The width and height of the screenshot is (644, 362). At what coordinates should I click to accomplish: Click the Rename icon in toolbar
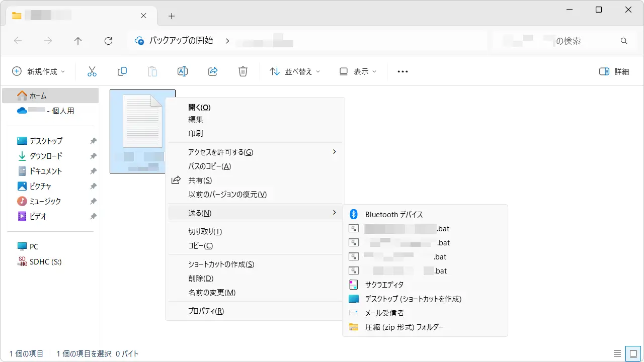[182, 71]
